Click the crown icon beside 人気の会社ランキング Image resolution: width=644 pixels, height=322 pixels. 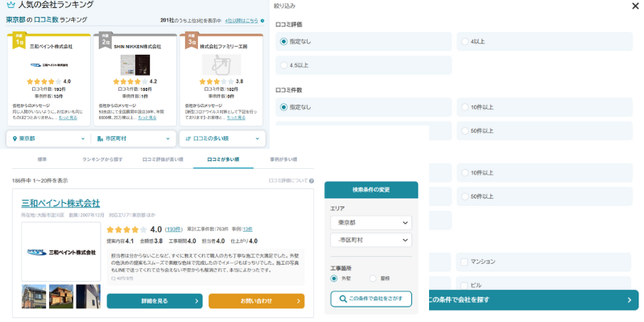click(10, 6)
